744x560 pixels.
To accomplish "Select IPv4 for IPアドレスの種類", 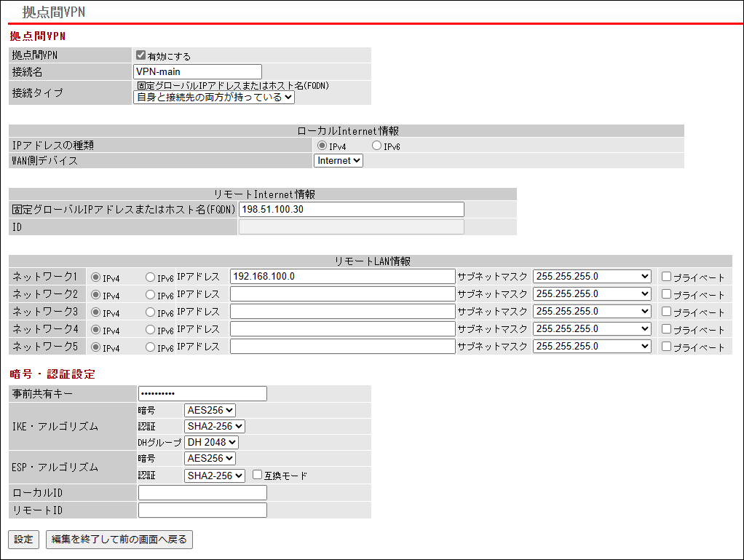I will tap(322, 146).
